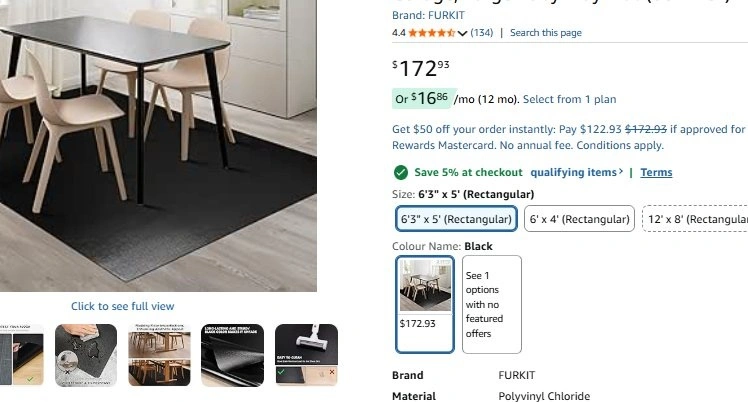The height and width of the screenshot is (402, 748).
Task: Click the green checkmark savings icon
Action: click(401, 173)
